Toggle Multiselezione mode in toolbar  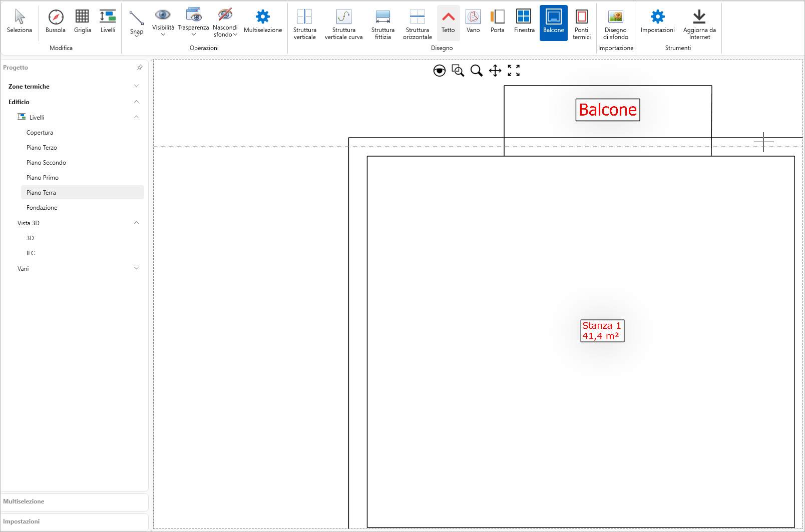(x=263, y=22)
